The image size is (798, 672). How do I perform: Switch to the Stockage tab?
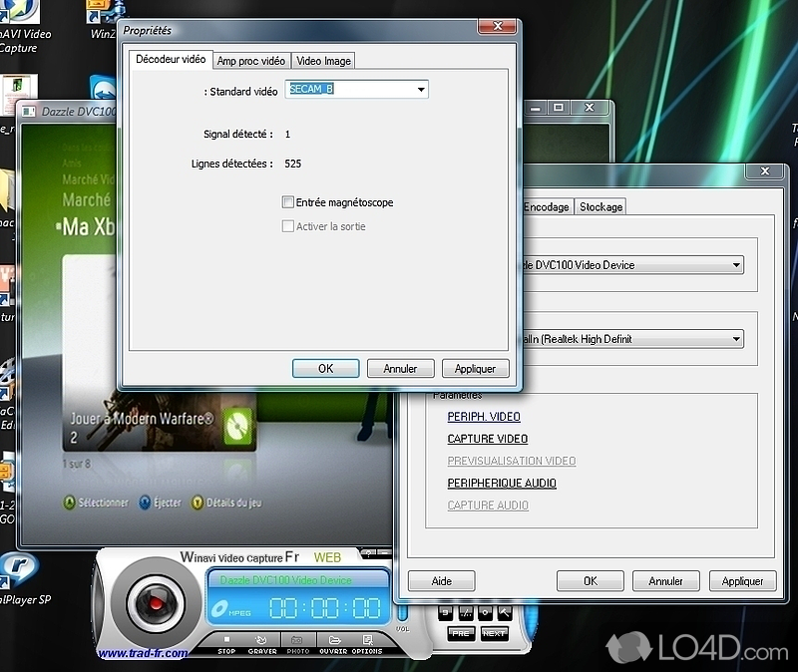600,206
